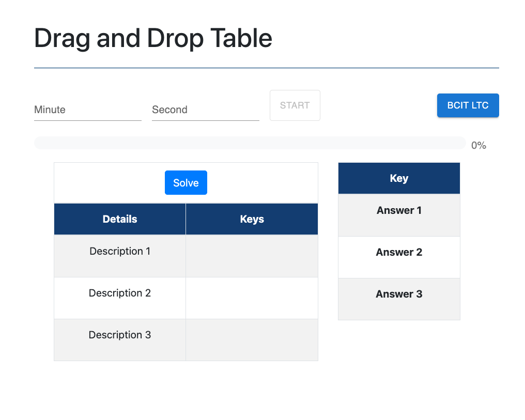Click the Drag and Drop Table heading
The height and width of the screenshot is (420, 525).
tap(152, 38)
